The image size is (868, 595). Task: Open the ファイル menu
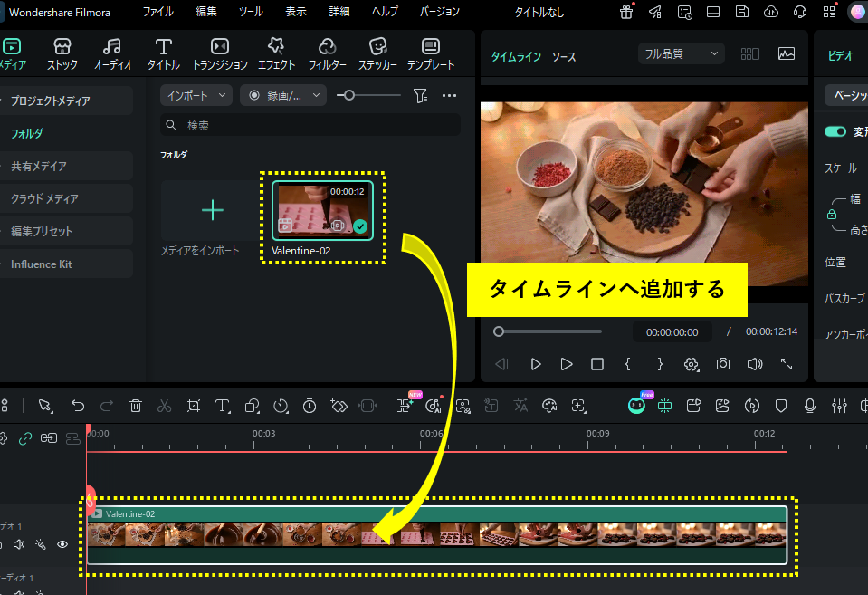[157, 12]
